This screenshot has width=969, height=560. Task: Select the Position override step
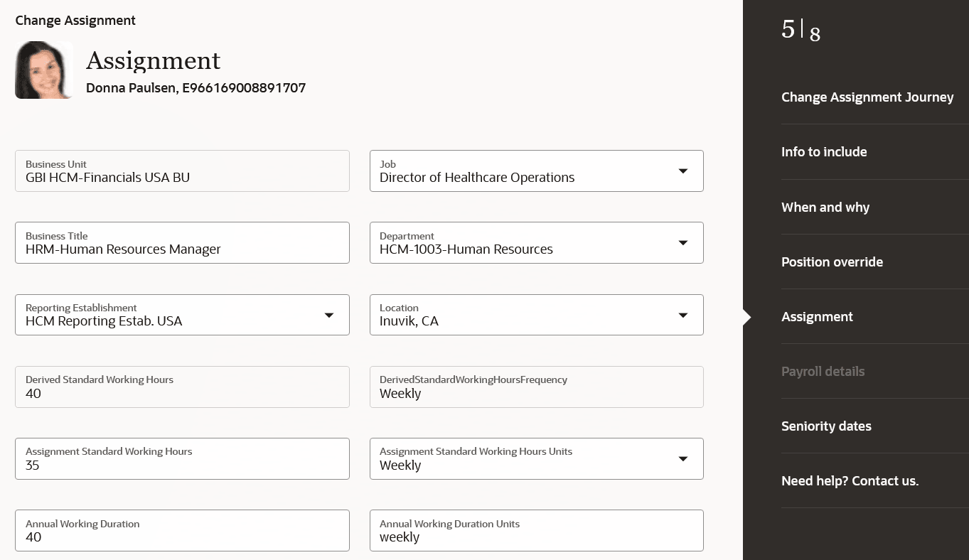(x=832, y=262)
